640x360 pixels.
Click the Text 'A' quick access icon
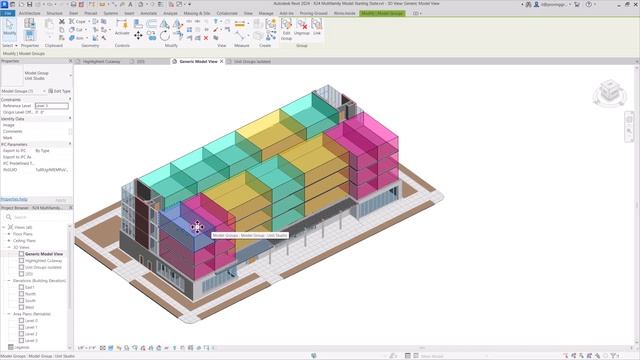(130, 4)
